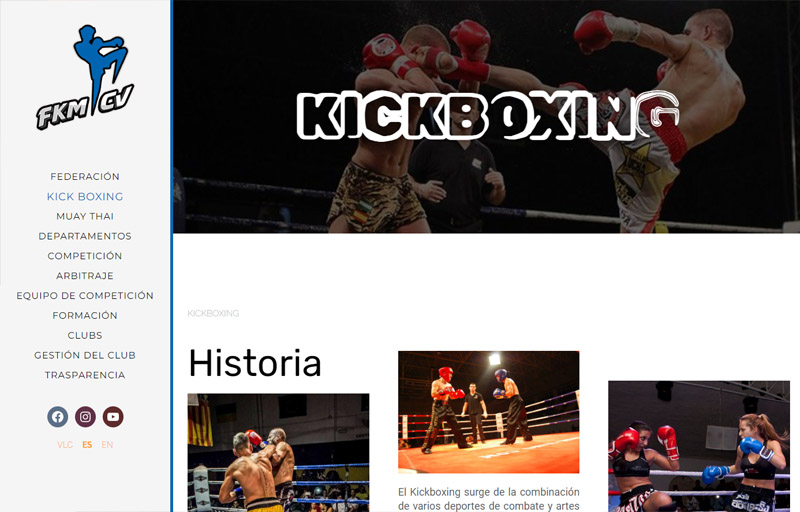Open the Formación section
The width and height of the screenshot is (800, 512).
click(85, 316)
